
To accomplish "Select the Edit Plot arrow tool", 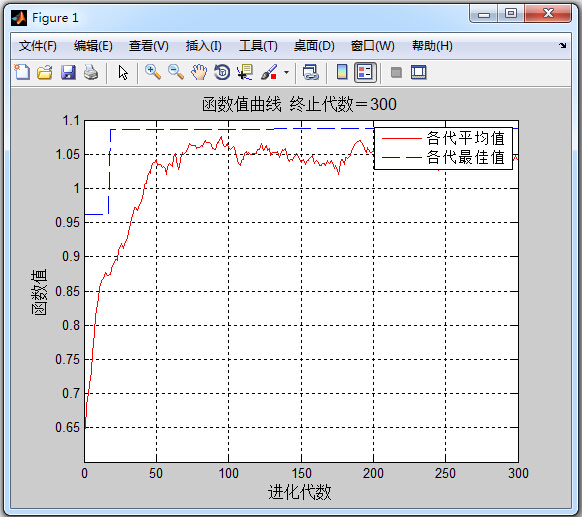I will tap(123, 72).
